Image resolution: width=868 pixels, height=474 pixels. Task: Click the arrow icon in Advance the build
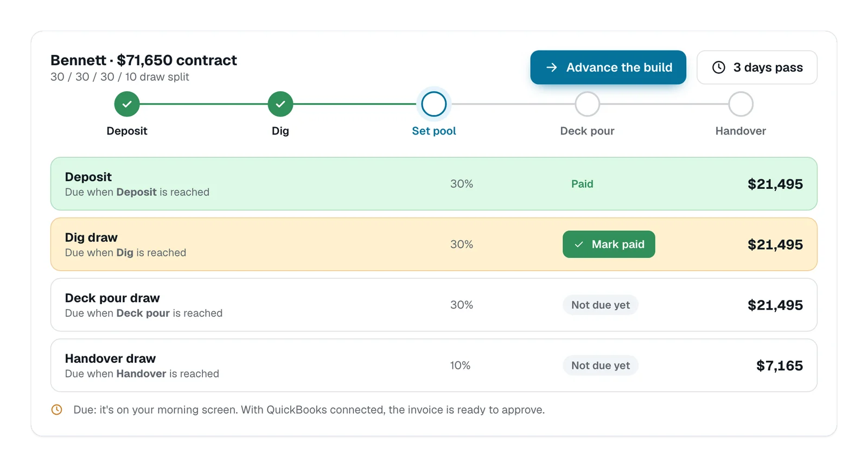click(x=552, y=67)
